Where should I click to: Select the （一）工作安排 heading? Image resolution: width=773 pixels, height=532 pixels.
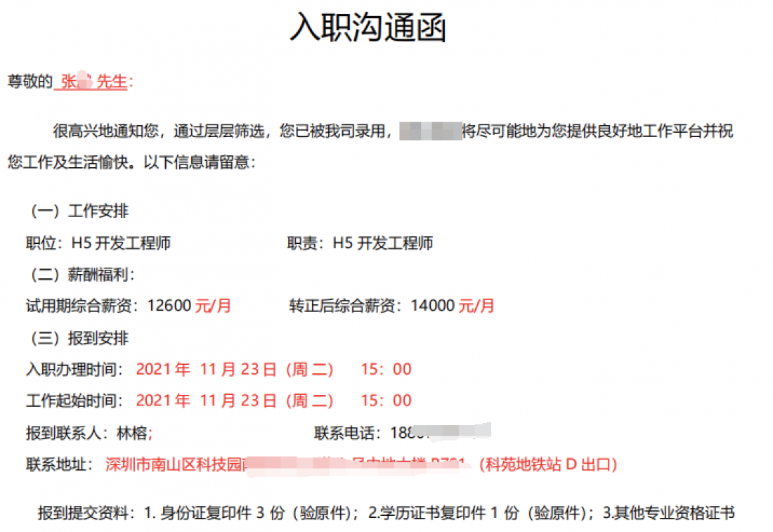[77, 211]
